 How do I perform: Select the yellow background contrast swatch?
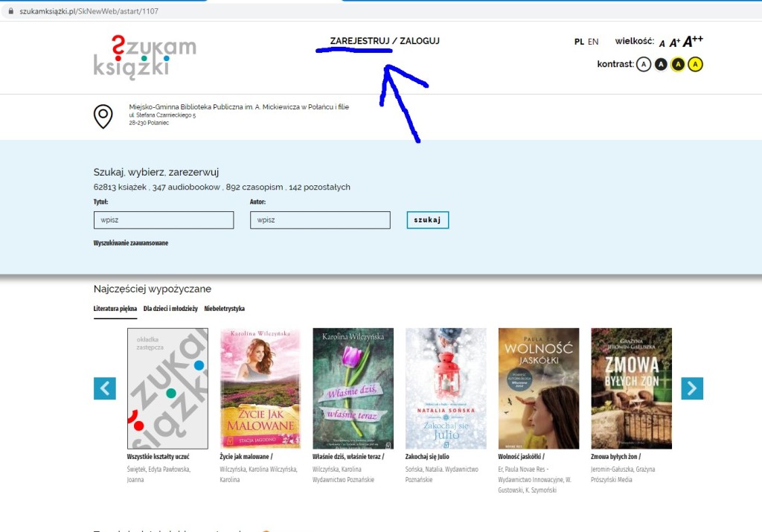[x=695, y=65]
